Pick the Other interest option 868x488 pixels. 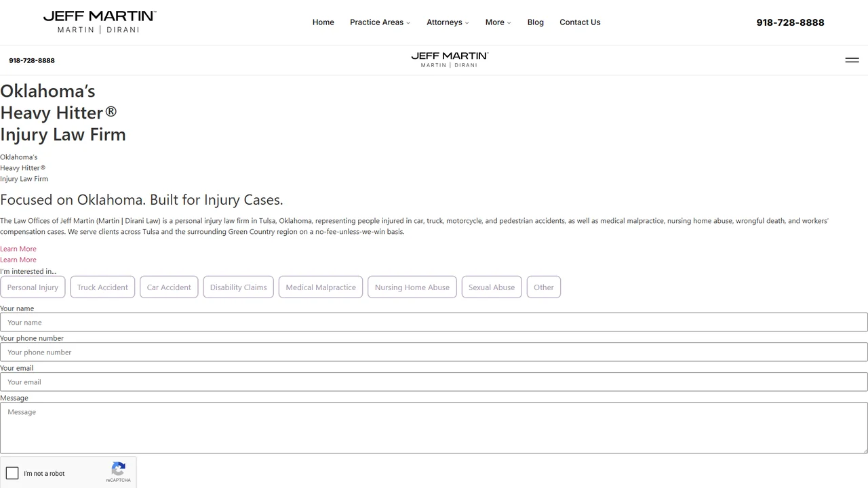pyautogui.click(x=544, y=287)
